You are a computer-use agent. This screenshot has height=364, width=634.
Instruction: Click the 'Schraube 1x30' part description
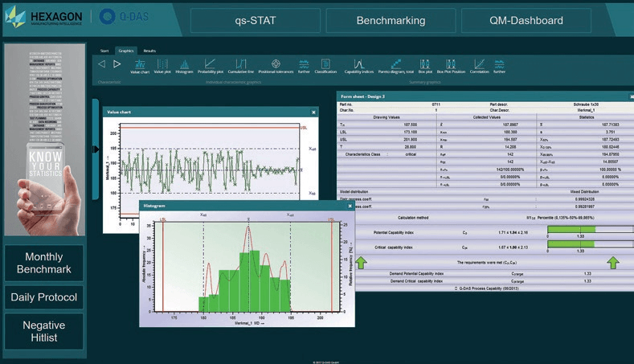586,104
